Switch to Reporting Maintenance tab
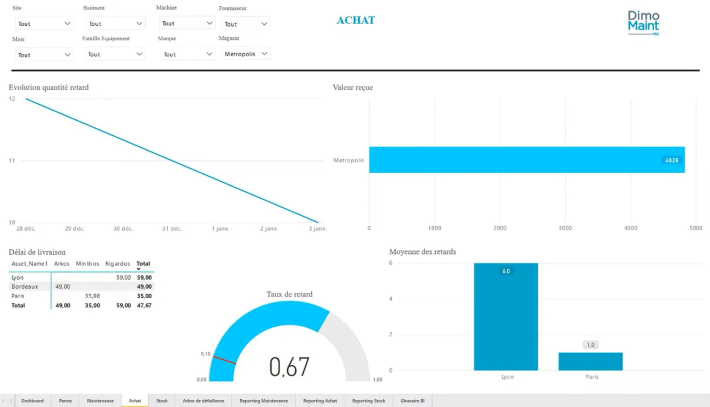Image resolution: width=710 pixels, height=407 pixels. 264,401
